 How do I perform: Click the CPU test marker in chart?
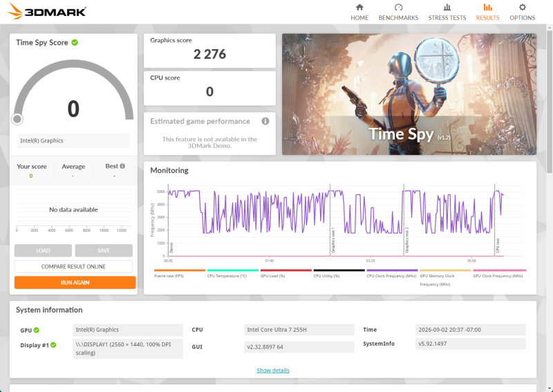(498, 245)
